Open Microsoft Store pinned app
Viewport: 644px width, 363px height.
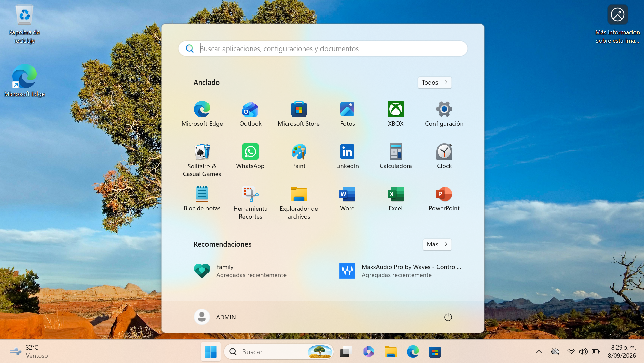tap(299, 114)
